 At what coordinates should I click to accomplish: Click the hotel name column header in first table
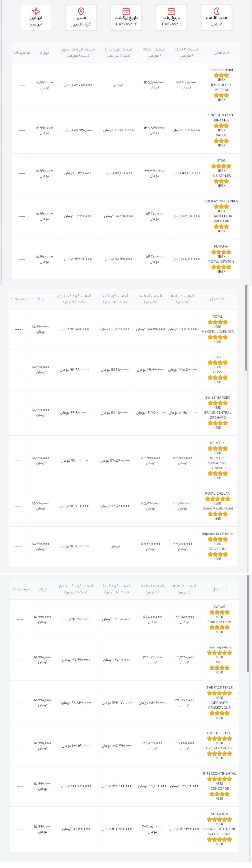pos(221,52)
